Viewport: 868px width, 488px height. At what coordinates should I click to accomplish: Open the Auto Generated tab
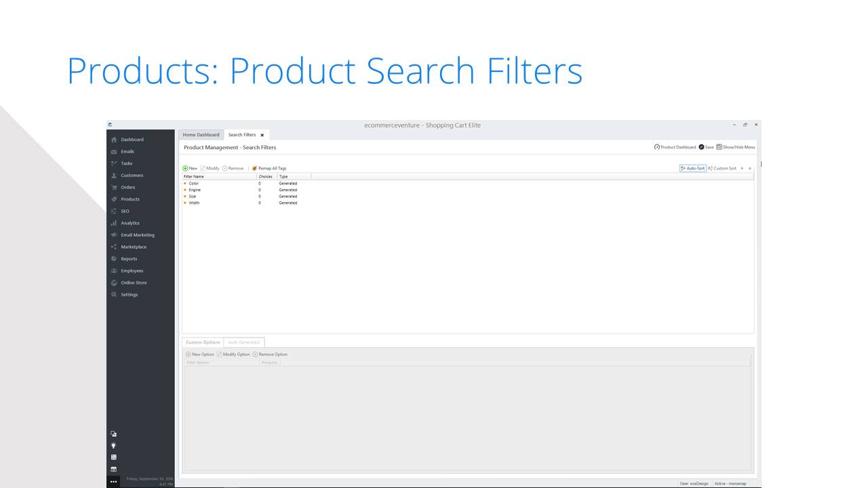coord(244,342)
